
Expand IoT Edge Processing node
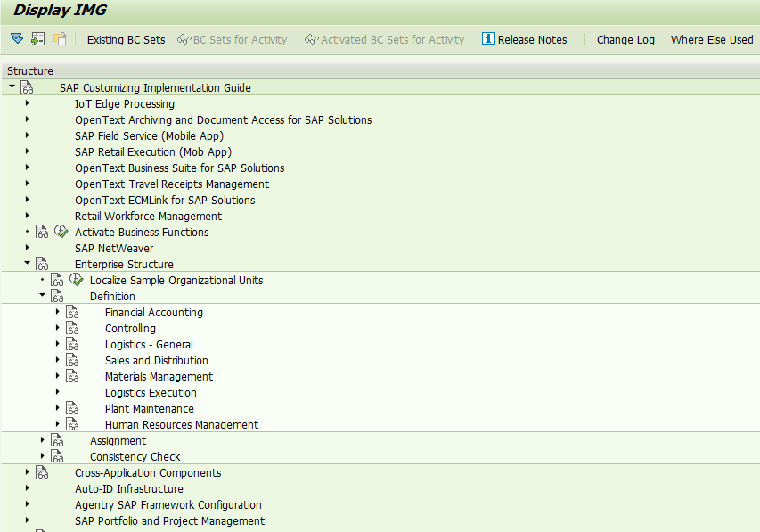[27, 103]
